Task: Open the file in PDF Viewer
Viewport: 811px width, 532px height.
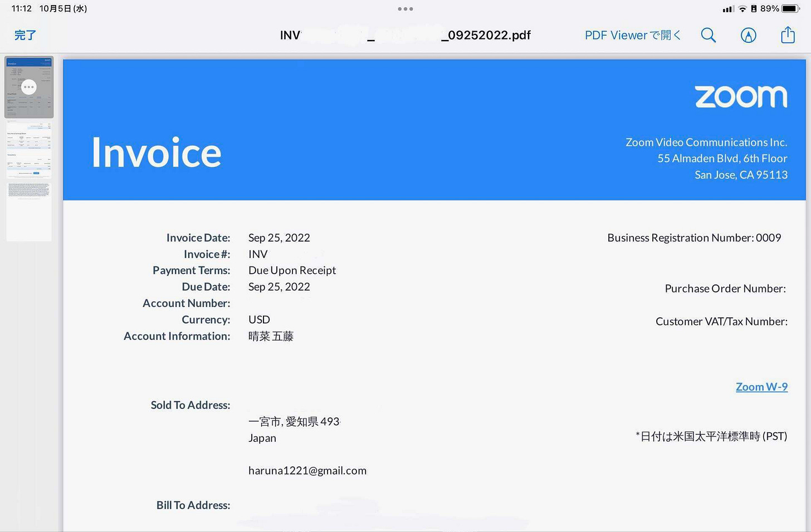Action: [632, 35]
